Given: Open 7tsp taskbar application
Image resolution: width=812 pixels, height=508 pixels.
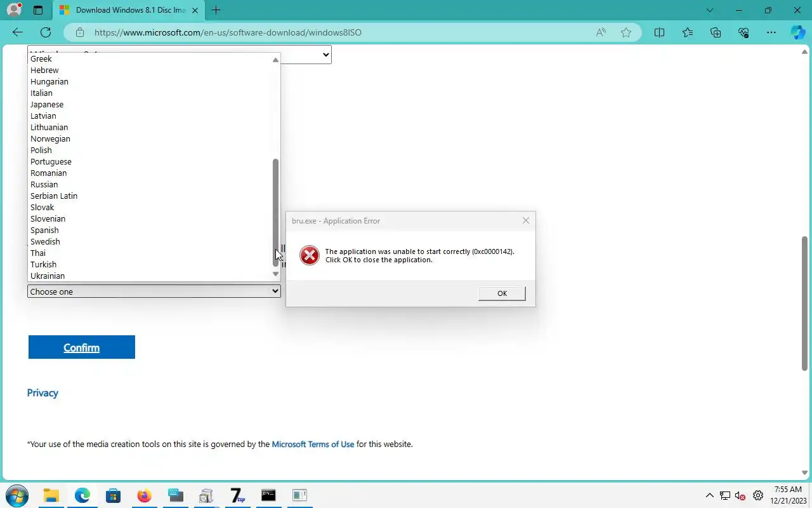Looking at the screenshot, I should coord(238,495).
